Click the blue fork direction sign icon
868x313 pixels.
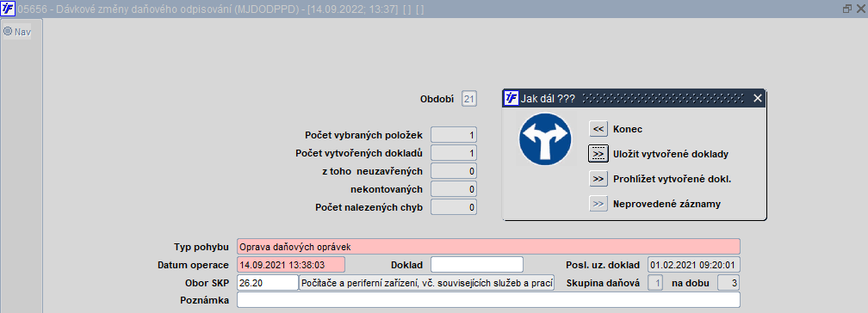[544, 138]
